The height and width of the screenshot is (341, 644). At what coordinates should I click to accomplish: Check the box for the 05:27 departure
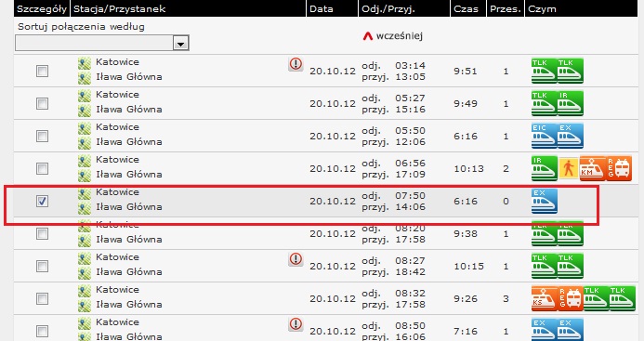tap(42, 103)
